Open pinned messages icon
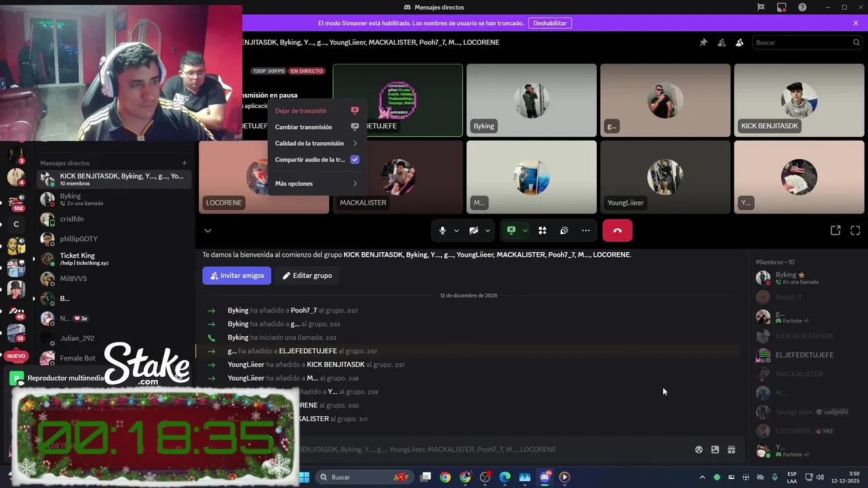This screenshot has height=488, width=868. (703, 42)
